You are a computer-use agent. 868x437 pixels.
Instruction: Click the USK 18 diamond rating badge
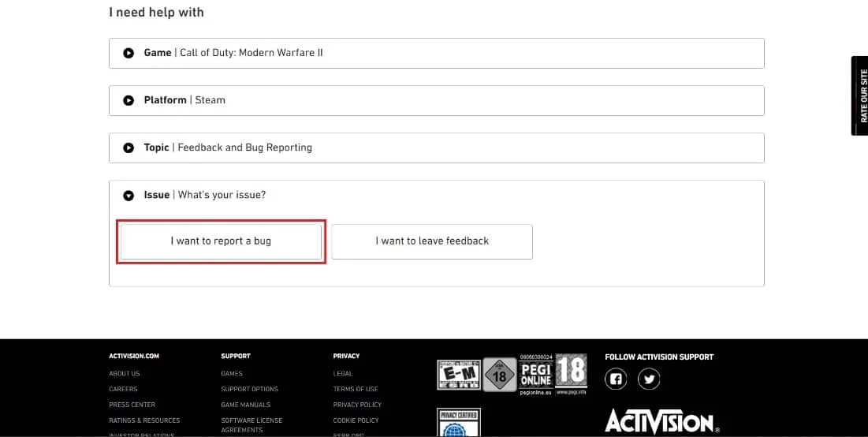[500, 375]
